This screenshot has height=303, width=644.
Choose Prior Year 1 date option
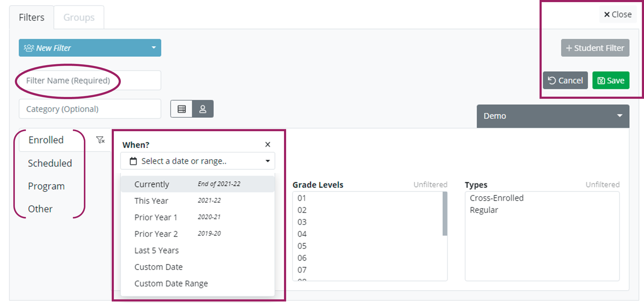pyautogui.click(x=156, y=217)
